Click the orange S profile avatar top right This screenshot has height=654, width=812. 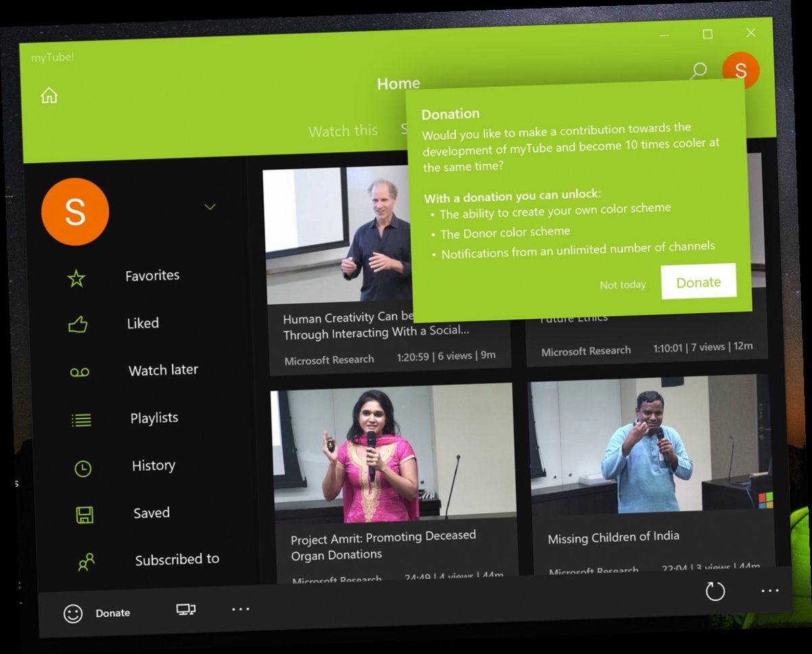tap(741, 70)
